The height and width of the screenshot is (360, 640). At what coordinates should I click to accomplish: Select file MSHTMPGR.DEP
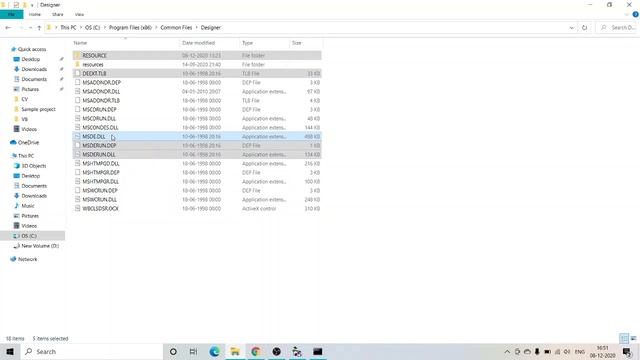tap(197, 172)
